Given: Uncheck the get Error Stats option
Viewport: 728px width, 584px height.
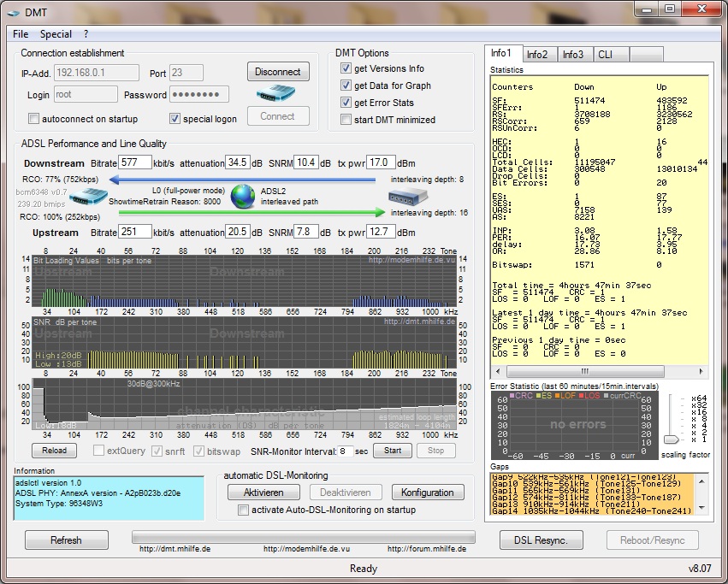Looking at the screenshot, I should tap(346, 103).
